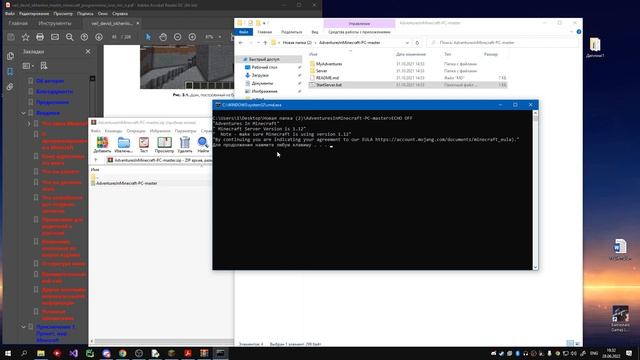Open the bookmarks options dropdown in Acrobat
The height and width of the screenshot is (360, 640).
coord(28,66)
